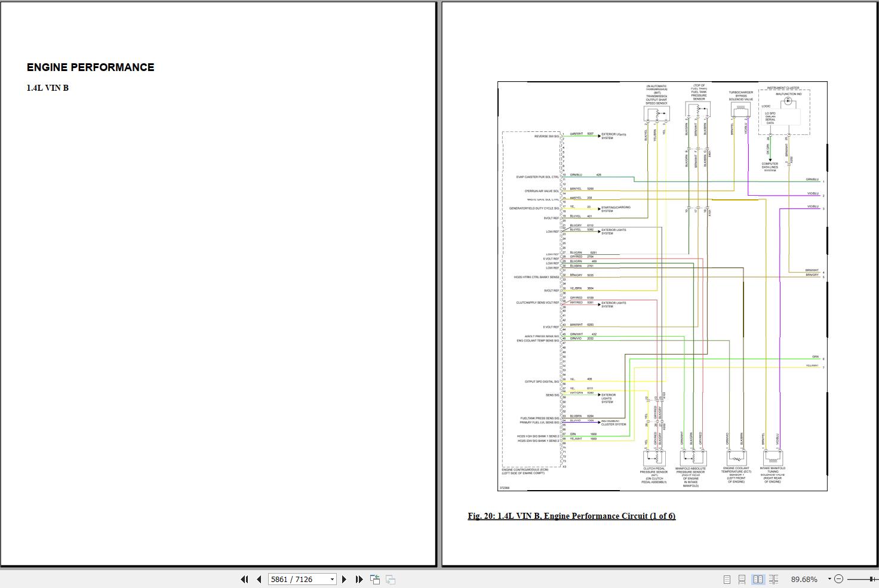Switch to single page view
This screenshot has width=879, height=588.
click(727, 579)
